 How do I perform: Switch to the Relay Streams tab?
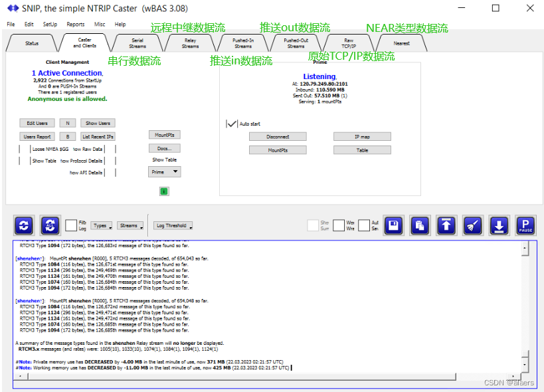(190, 43)
